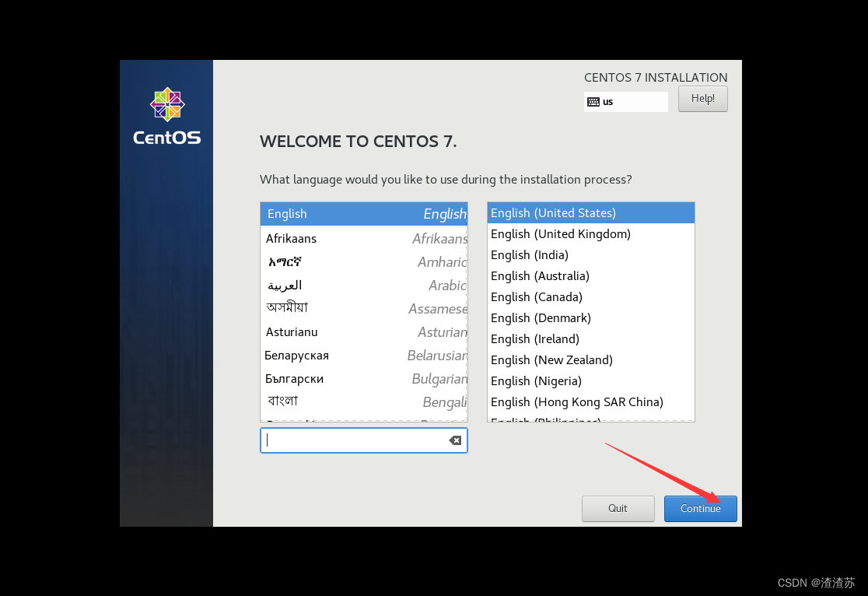
Task: Select Asturianu in the language list
Action: click(x=364, y=331)
